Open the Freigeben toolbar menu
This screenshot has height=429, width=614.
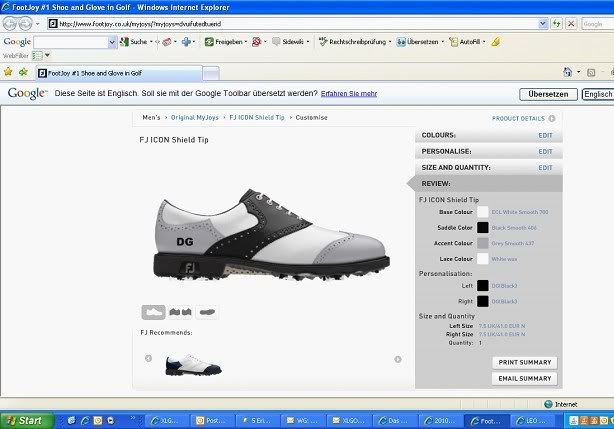click(x=226, y=42)
